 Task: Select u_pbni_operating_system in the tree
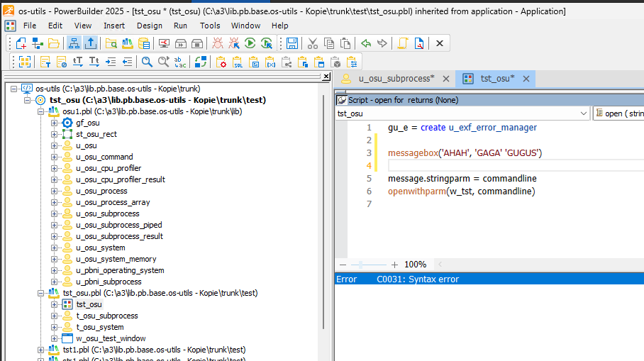120,271
